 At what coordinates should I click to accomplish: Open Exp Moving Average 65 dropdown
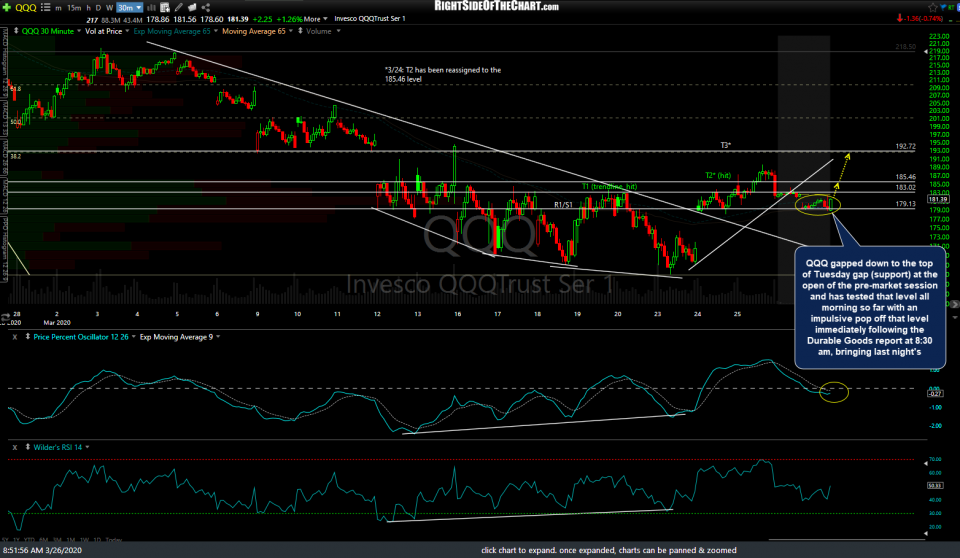pyautogui.click(x=216, y=31)
